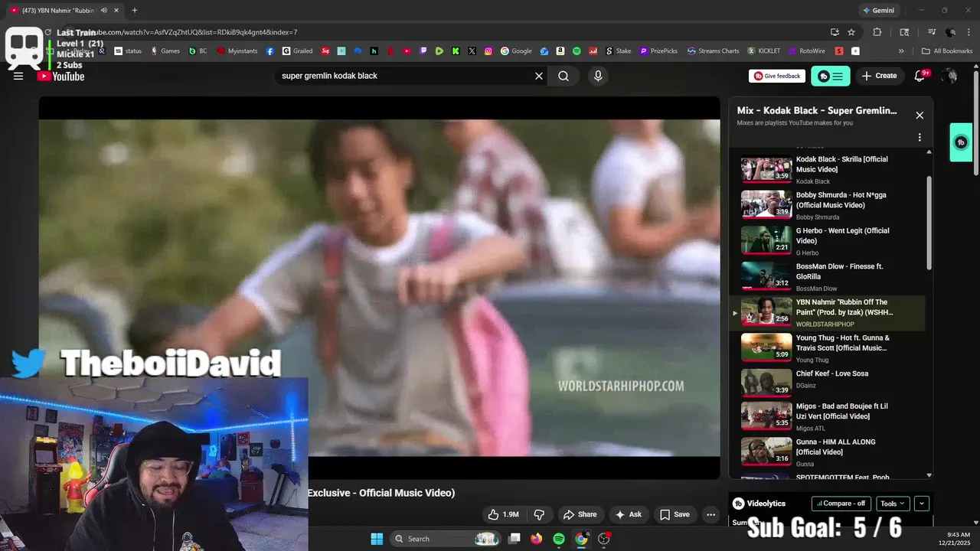Open the Streams Charts bookmark
The width and height of the screenshot is (980, 551).
point(714,51)
